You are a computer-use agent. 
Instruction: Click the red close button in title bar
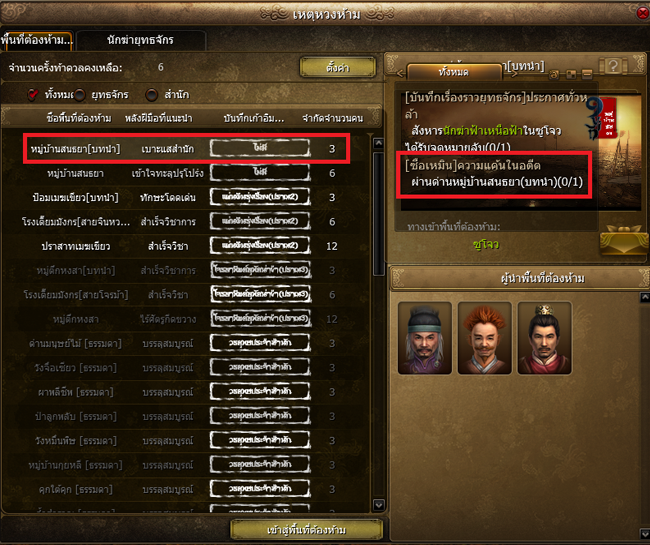tap(643, 13)
